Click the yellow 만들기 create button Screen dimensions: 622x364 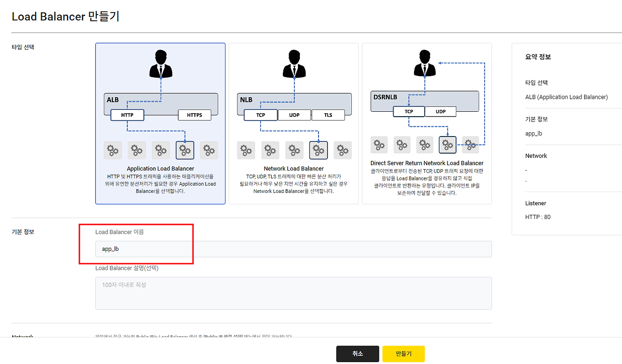(403, 354)
